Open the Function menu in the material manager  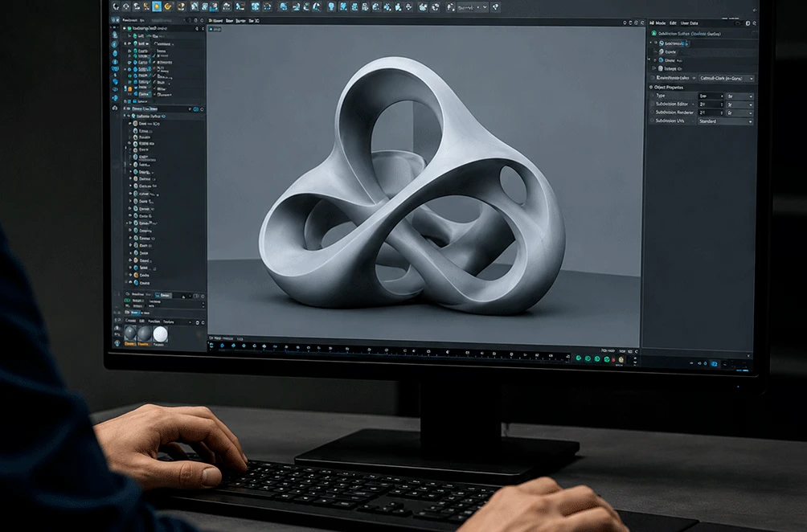(x=154, y=321)
